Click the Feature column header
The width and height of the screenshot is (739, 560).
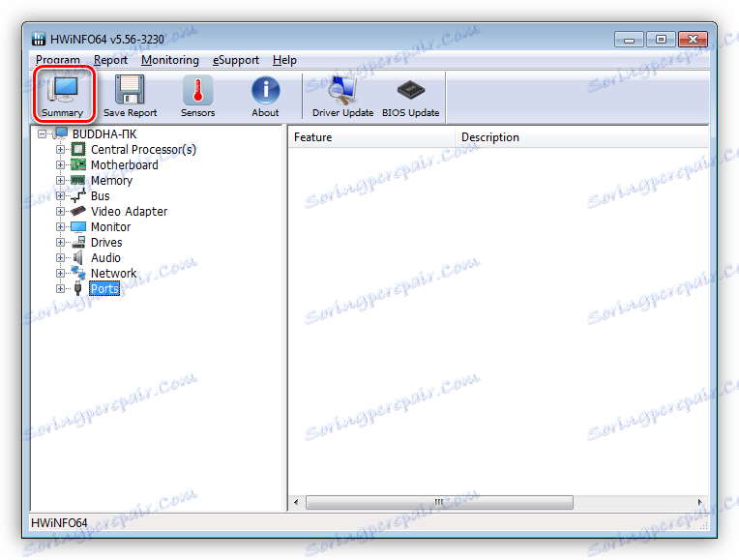coord(371,137)
